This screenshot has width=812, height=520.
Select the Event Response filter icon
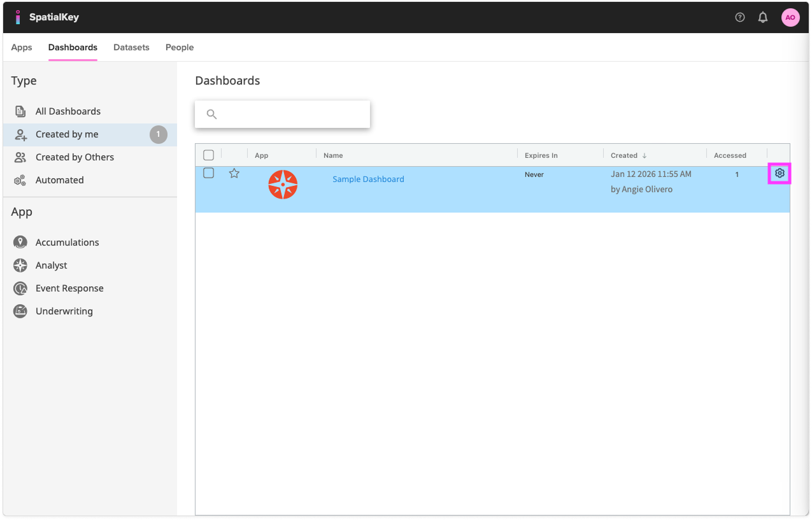click(x=20, y=288)
